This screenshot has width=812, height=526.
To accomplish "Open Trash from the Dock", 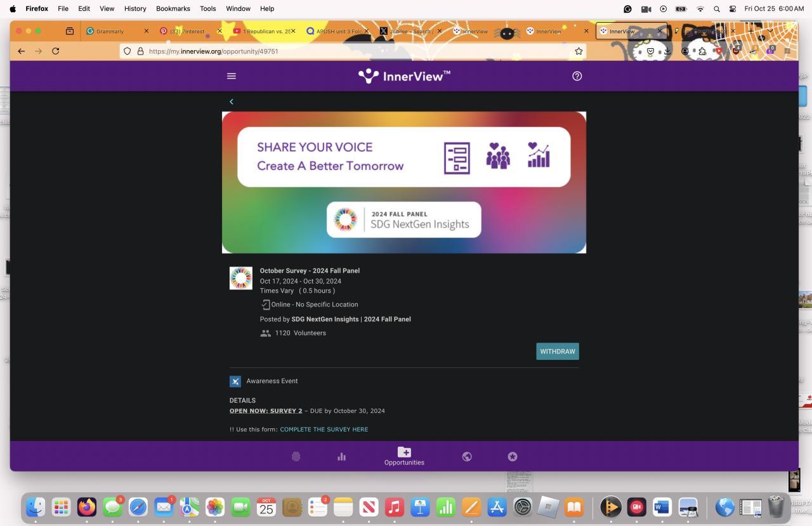I will click(776, 507).
